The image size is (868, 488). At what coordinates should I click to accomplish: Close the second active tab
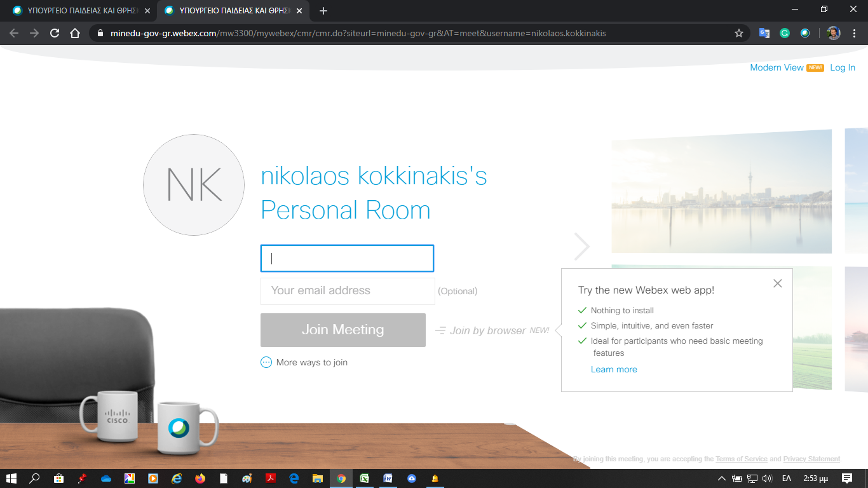(299, 11)
